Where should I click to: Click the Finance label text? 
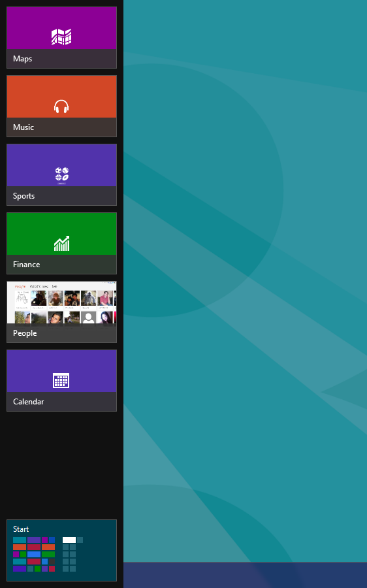click(x=26, y=265)
